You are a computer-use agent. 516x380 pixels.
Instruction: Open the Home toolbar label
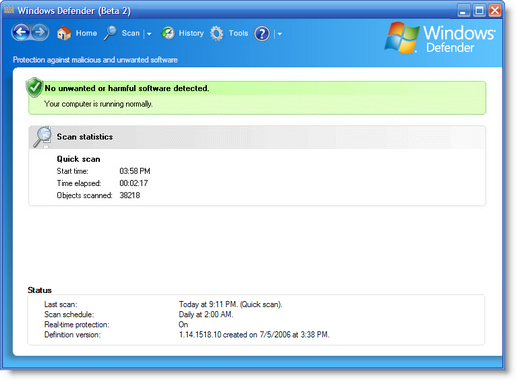(x=86, y=33)
